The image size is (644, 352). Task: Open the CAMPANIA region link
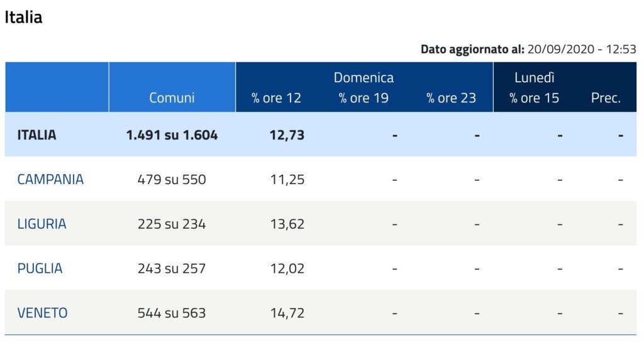pyautogui.click(x=50, y=179)
